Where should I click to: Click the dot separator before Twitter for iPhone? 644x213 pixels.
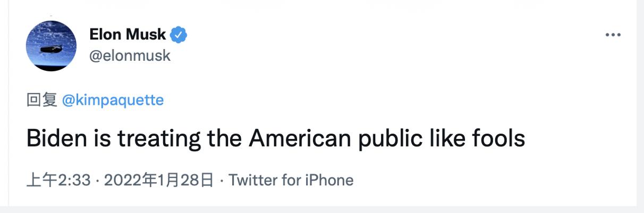click(222, 181)
